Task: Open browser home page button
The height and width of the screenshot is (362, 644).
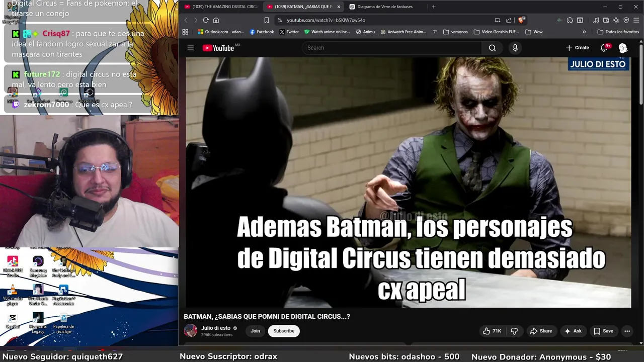Action: pyautogui.click(x=216, y=20)
